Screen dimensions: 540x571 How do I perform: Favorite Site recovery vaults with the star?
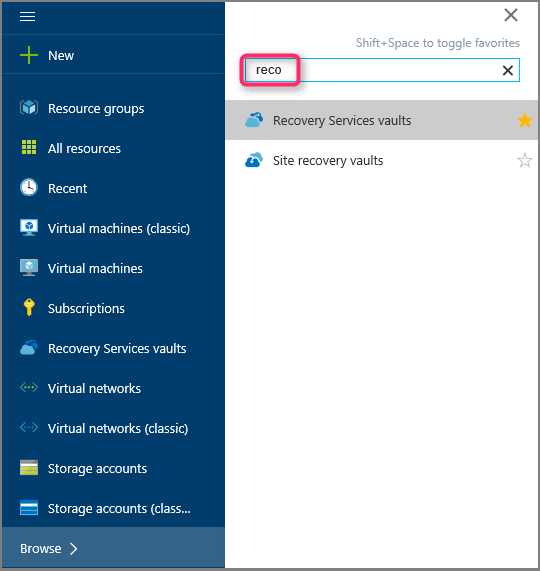click(x=524, y=160)
